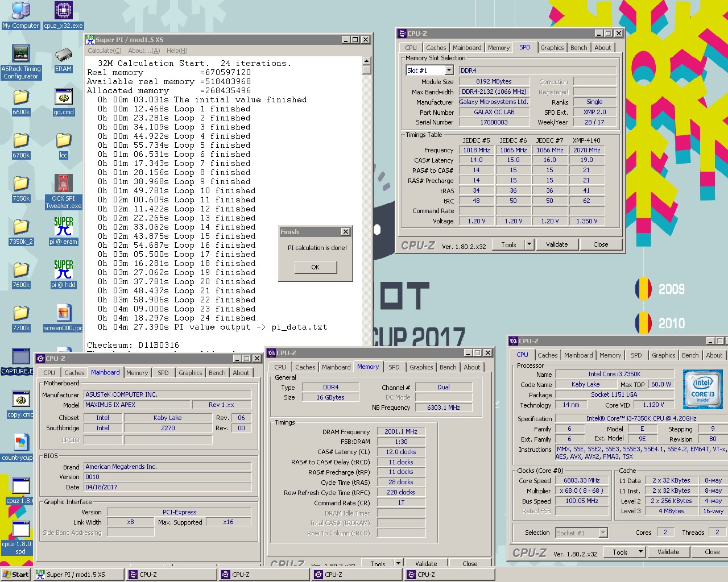Open the 6600k folder
Image resolution: width=728 pixels, height=582 pixels.
point(21,102)
